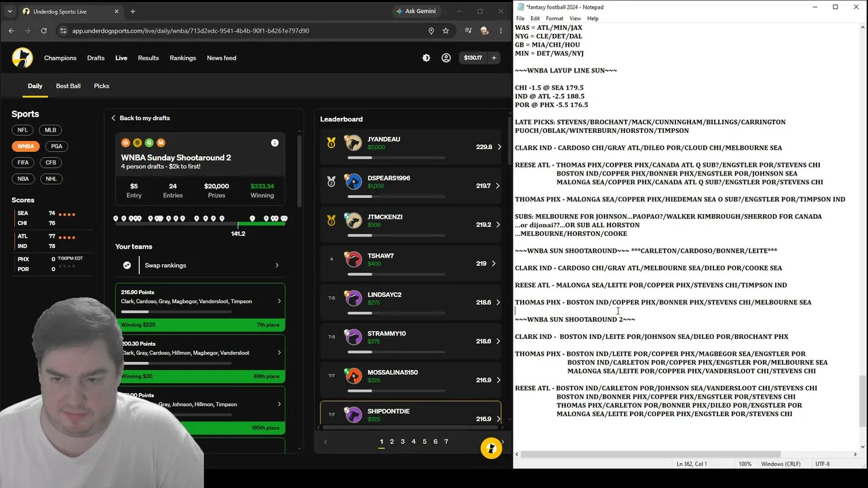
Task: Switch to the Picks tab
Action: coord(102,86)
